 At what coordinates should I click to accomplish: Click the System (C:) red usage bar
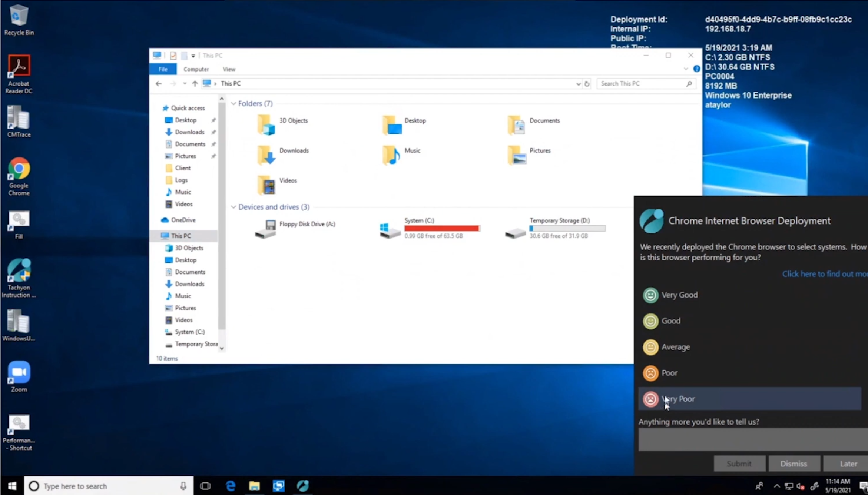point(442,228)
